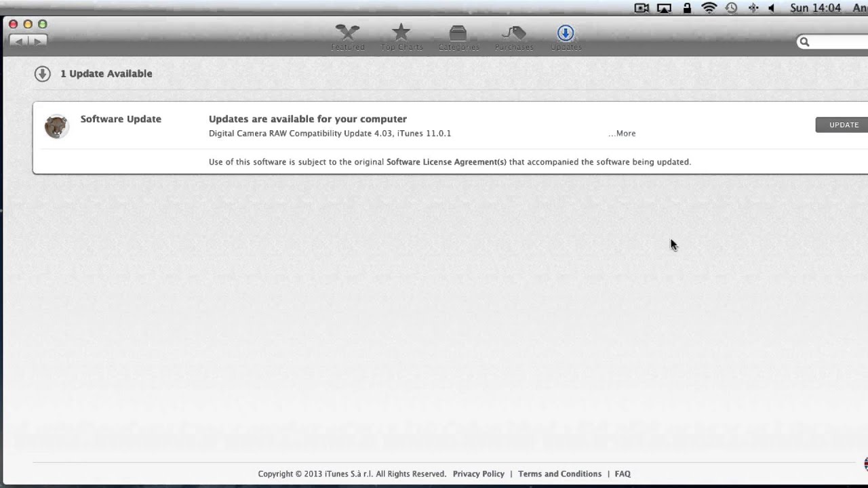Click the App Store search field
Image resolution: width=868 pixels, height=488 pixels.
[833, 42]
